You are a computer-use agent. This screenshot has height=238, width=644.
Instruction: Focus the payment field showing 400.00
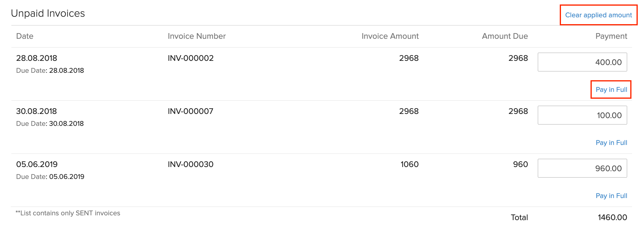(x=582, y=62)
